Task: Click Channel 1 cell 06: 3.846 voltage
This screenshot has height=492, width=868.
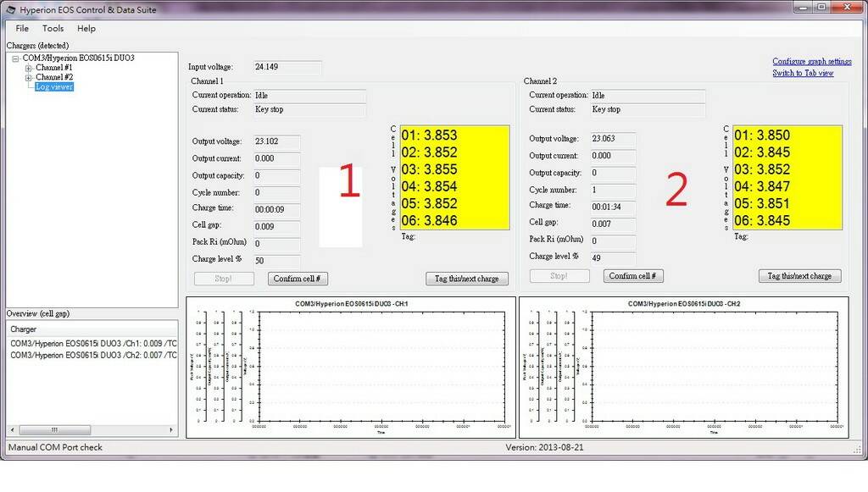Action: coord(430,220)
